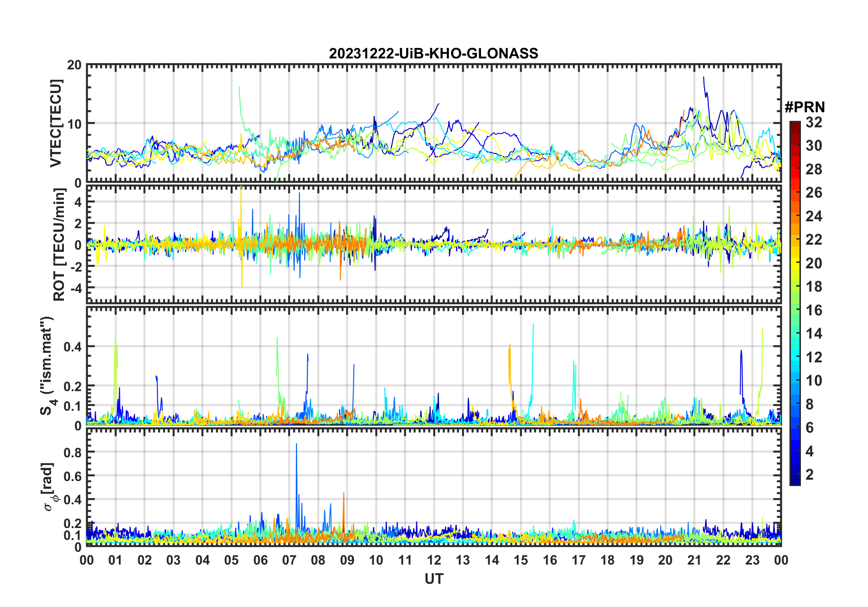Click x-axis hour label "06"
The image size is (868, 607).
coord(261,560)
